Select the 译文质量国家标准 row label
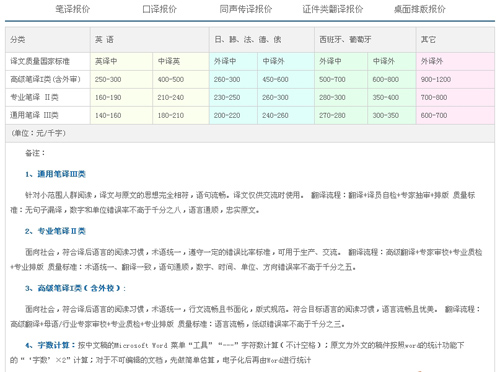Screen dimensions: 500x372 [48, 61]
